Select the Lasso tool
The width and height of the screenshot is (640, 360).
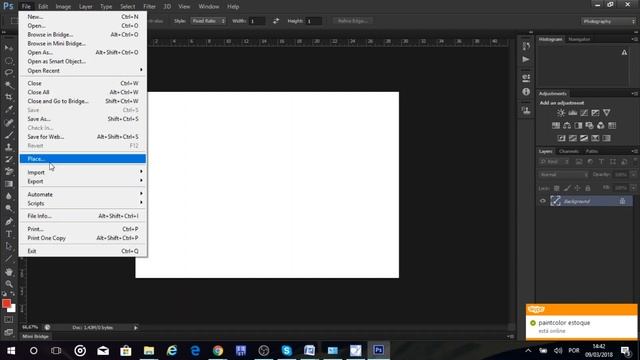tap(9, 73)
